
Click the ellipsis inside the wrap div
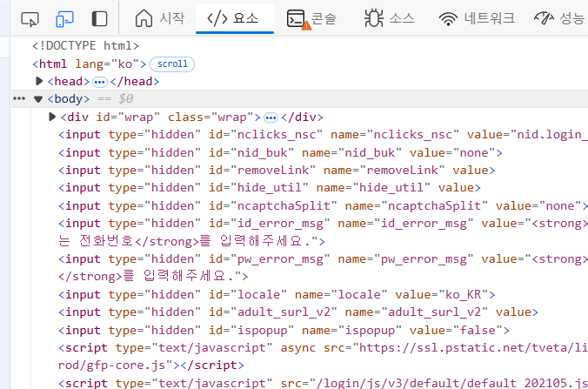point(271,118)
